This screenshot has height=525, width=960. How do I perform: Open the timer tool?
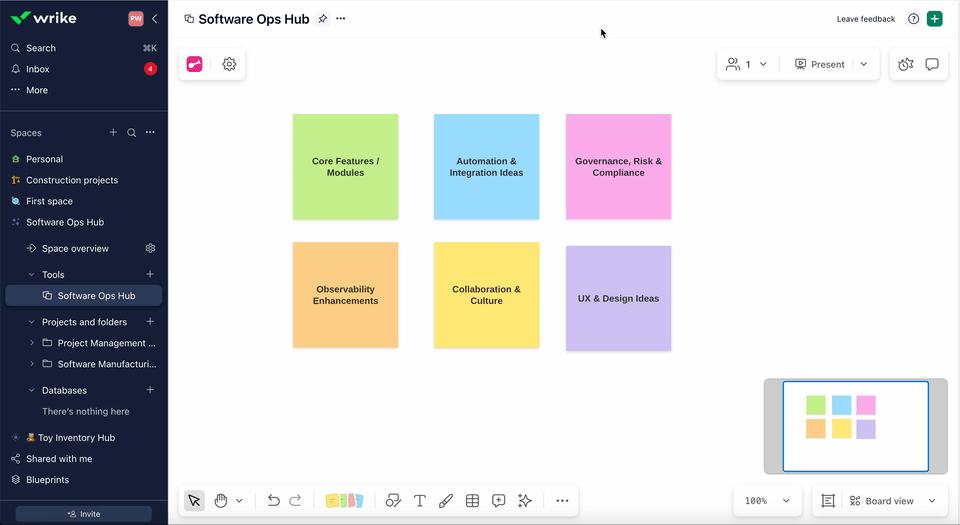pyautogui.click(x=906, y=64)
